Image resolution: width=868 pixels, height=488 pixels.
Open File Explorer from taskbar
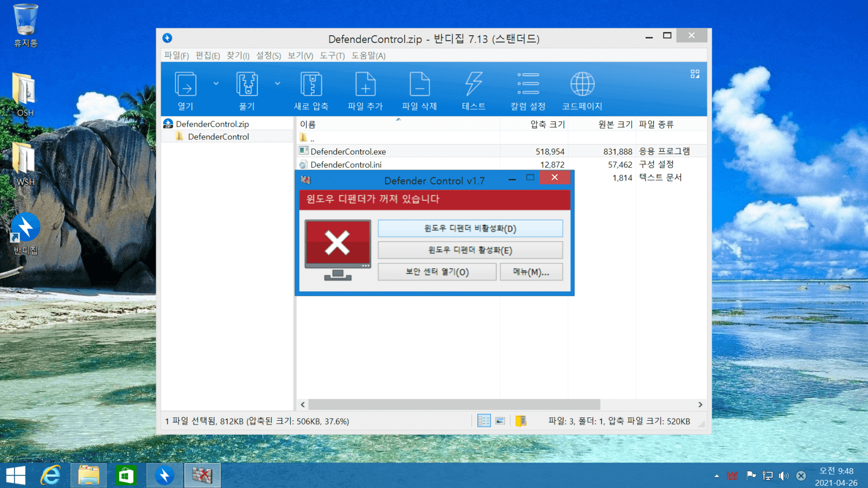(88, 476)
